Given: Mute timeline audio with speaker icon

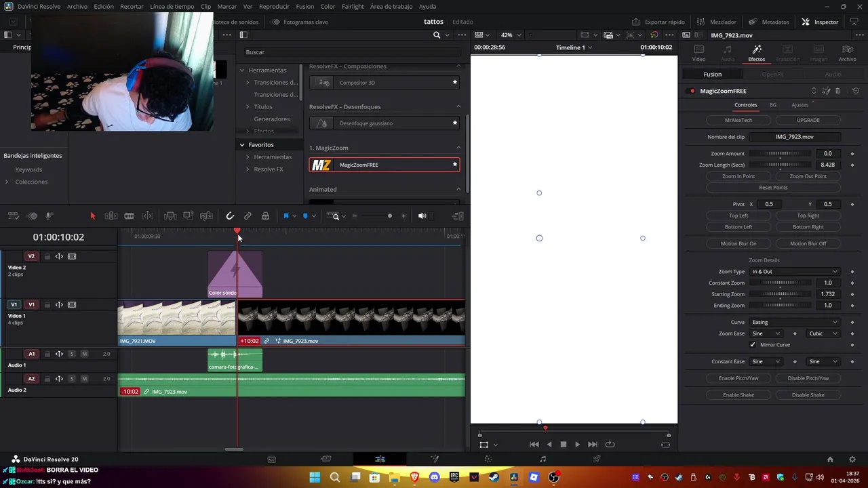Looking at the screenshot, I should point(422,216).
